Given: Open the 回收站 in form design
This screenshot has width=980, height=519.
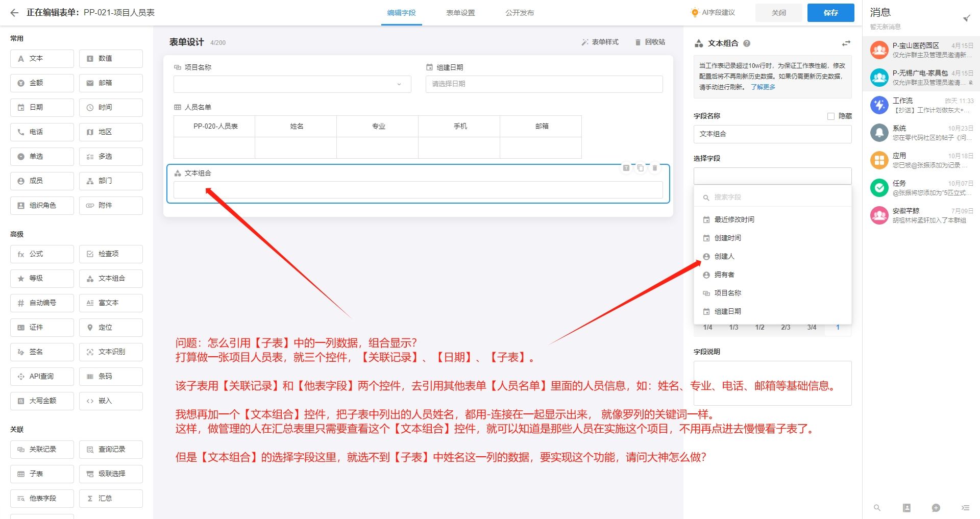Looking at the screenshot, I should click(x=650, y=42).
